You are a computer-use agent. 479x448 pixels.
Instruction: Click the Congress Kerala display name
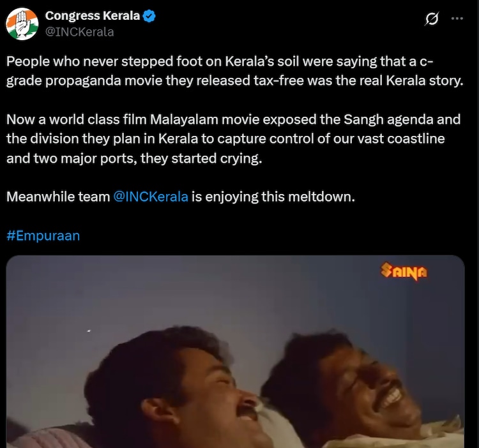pyautogui.click(x=92, y=15)
